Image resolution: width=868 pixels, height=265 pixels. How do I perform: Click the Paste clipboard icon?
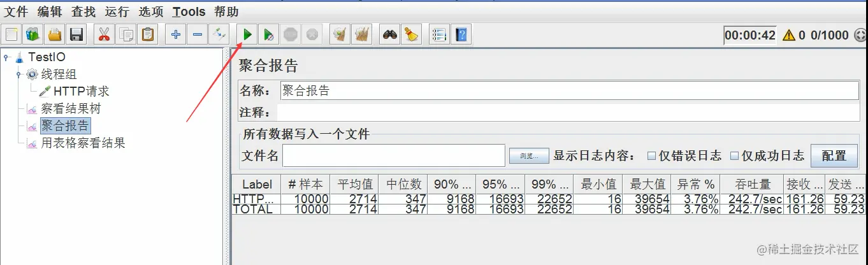click(x=148, y=34)
